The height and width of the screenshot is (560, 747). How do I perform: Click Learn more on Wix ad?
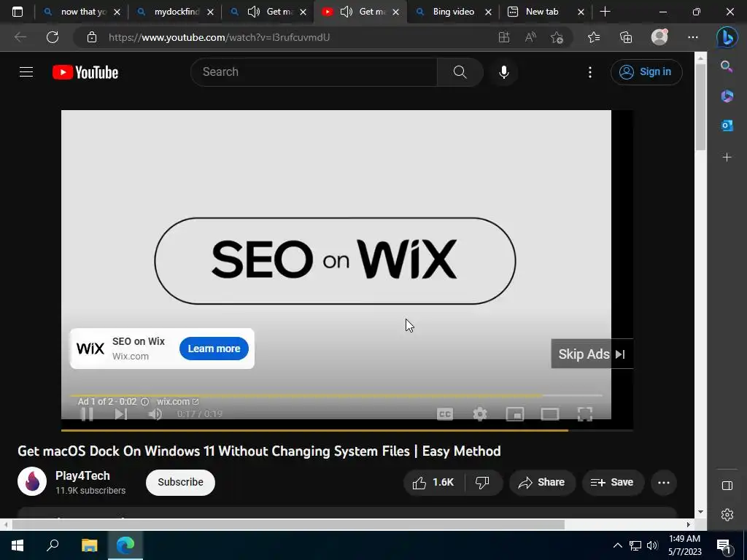(x=214, y=349)
